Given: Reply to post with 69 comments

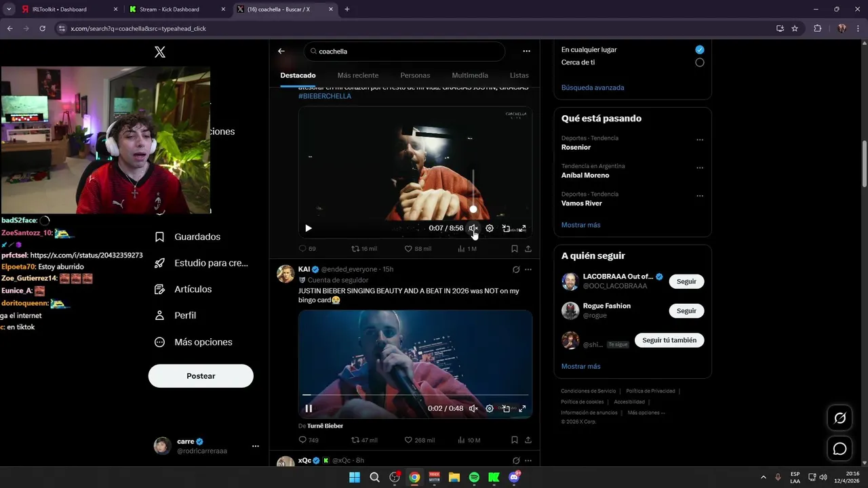Looking at the screenshot, I should point(307,249).
